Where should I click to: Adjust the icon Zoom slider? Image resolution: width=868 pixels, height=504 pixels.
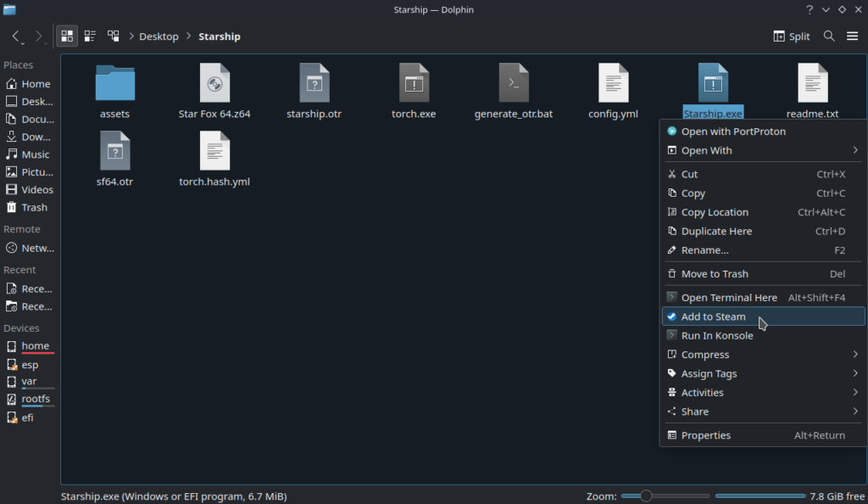[x=646, y=496]
